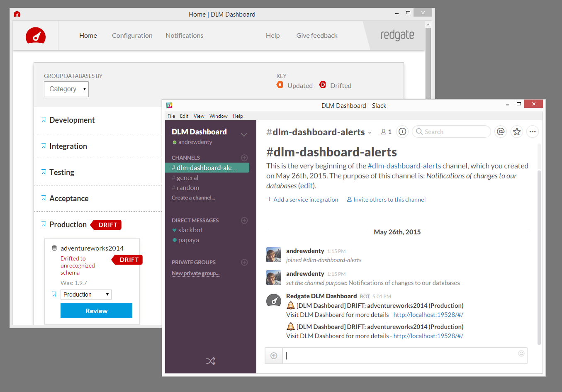Image resolution: width=562 pixels, height=392 pixels.
Task: Expand the Integration category
Action: coord(68,146)
